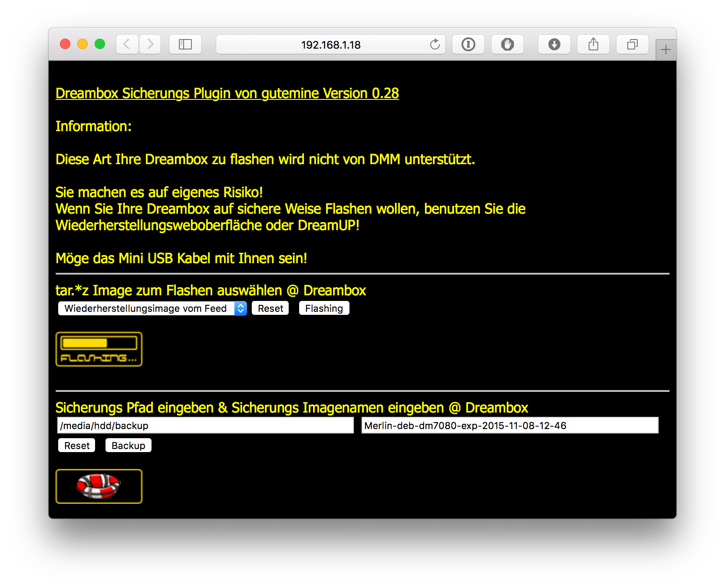Click the lifebuoy backup image
The width and height of the screenshot is (725, 588).
coord(99,486)
